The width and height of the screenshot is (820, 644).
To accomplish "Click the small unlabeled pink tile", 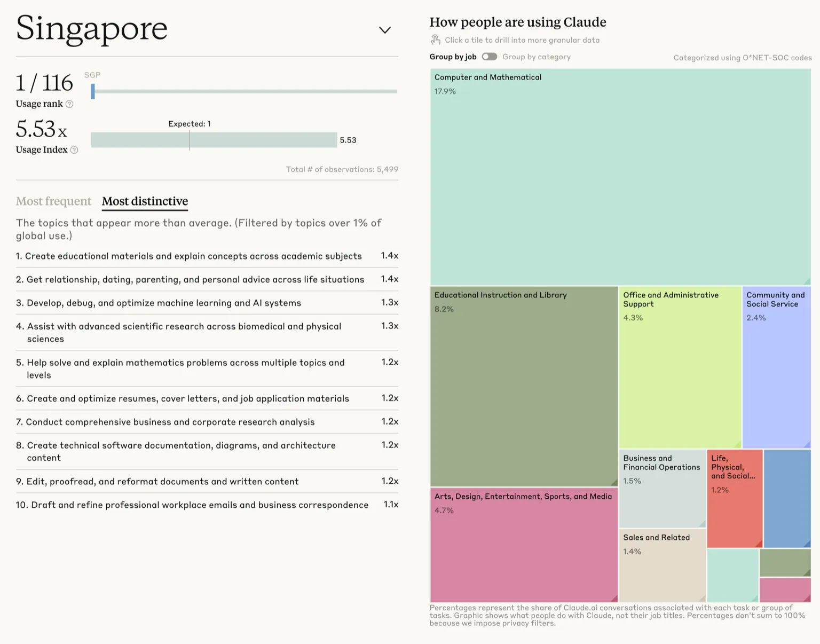I will (x=785, y=590).
